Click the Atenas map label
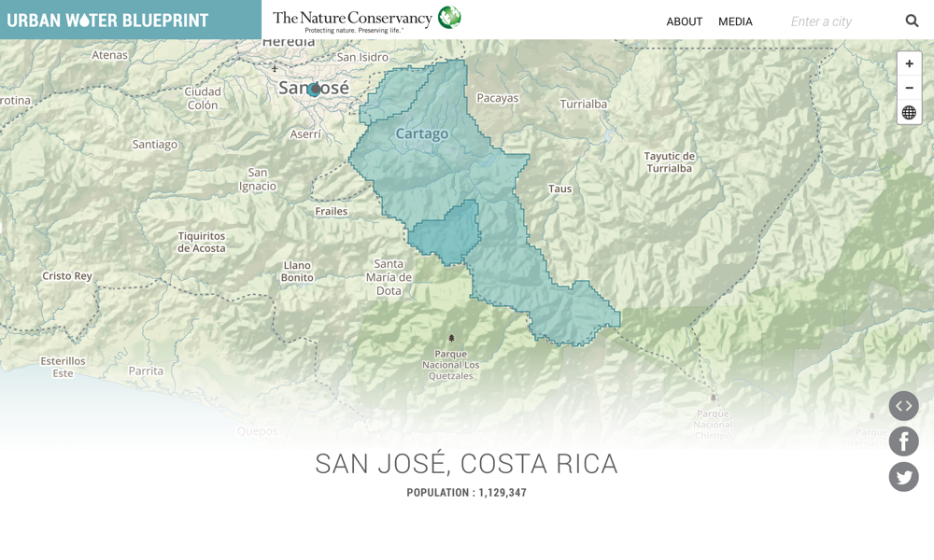Image resolution: width=934 pixels, height=560 pixels. tap(109, 55)
